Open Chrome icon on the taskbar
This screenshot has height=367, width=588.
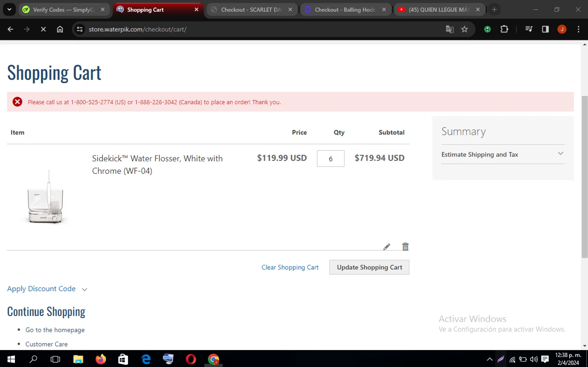(214, 359)
